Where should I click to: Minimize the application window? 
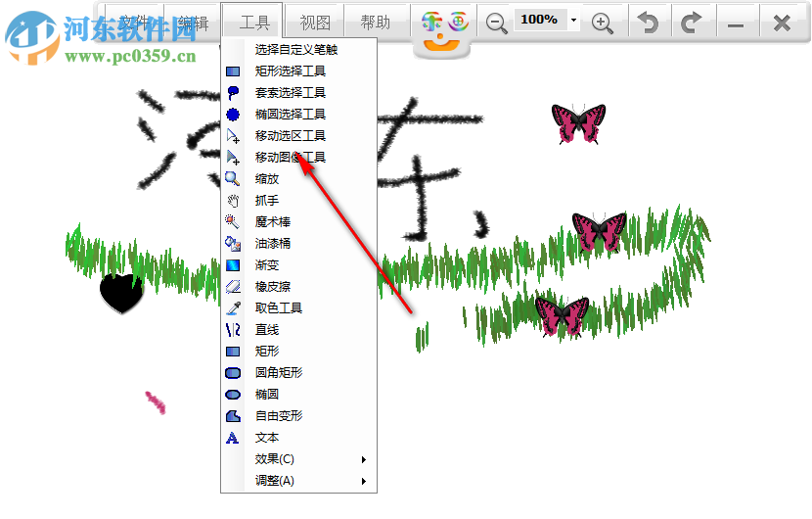click(736, 24)
